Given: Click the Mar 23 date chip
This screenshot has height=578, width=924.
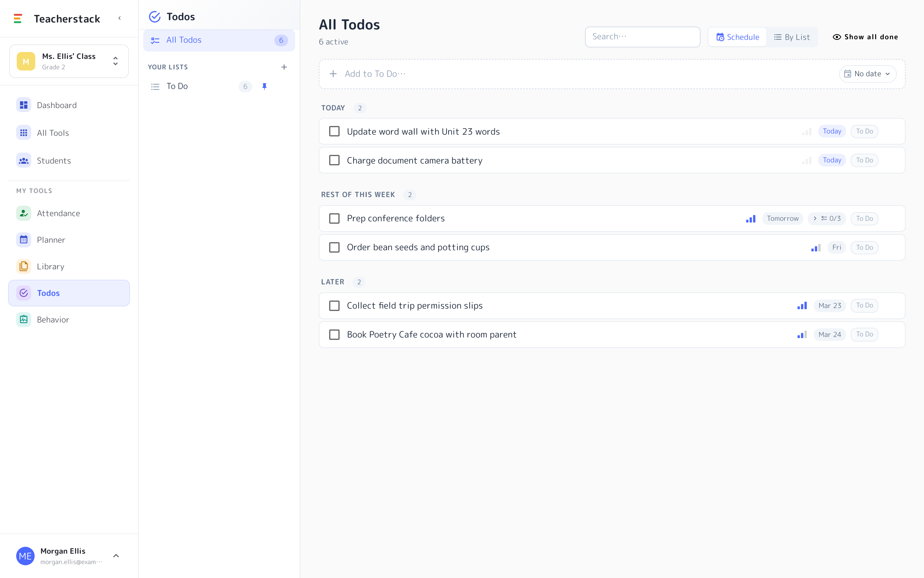Looking at the screenshot, I should pos(829,305).
